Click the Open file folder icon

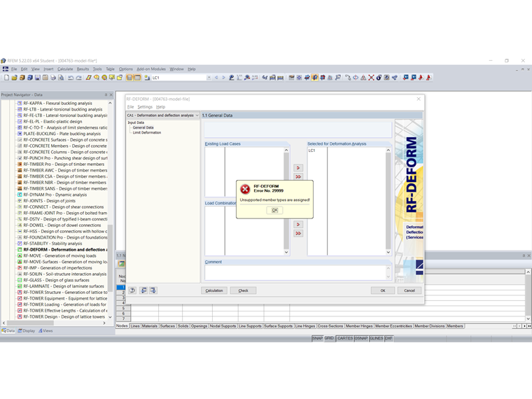pos(14,78)
